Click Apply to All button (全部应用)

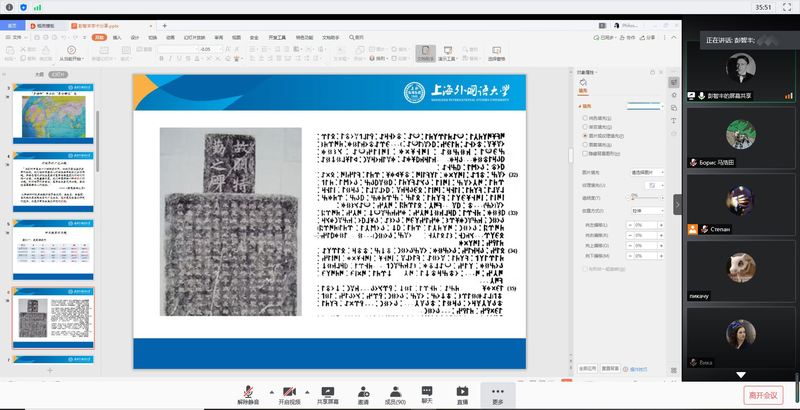(588, 368)
